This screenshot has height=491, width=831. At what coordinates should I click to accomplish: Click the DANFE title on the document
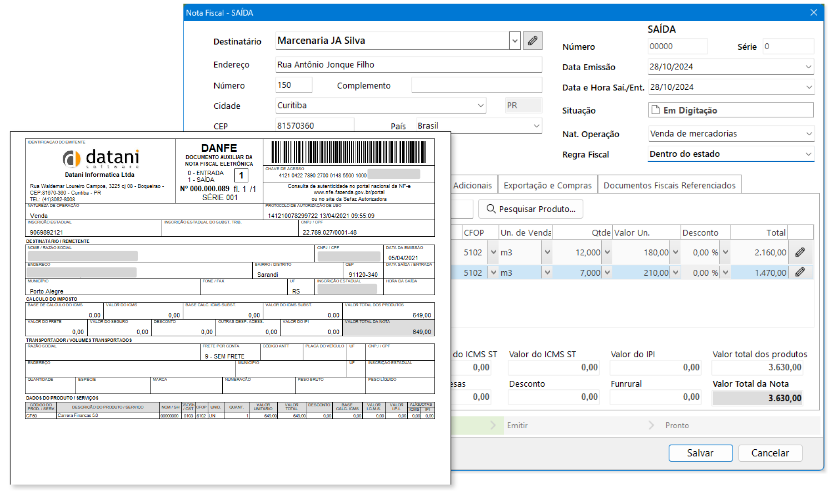219,148
